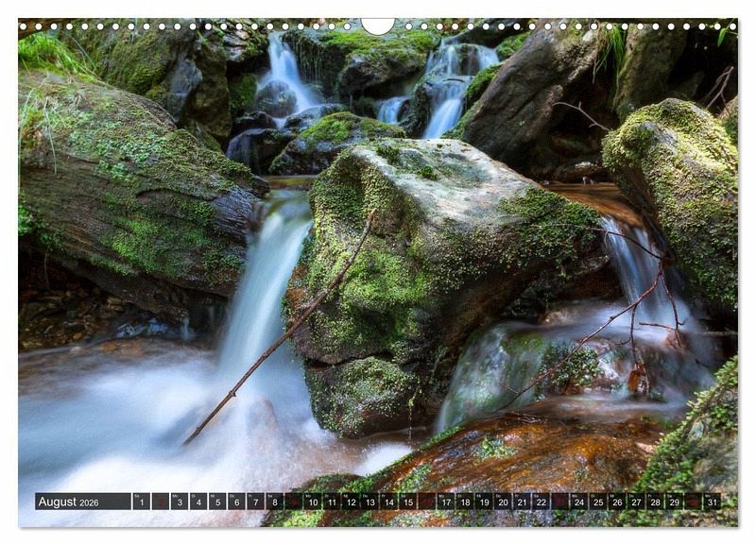Select date 14 in the calendar strip

click(x=388, y=502)
